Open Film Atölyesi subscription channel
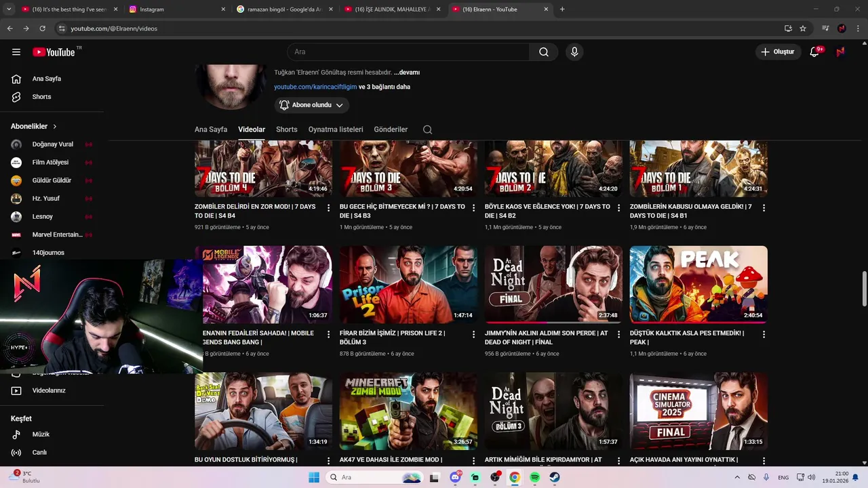Image resolution: width=868 pixels, height=488 pixels. coord(52,163)
